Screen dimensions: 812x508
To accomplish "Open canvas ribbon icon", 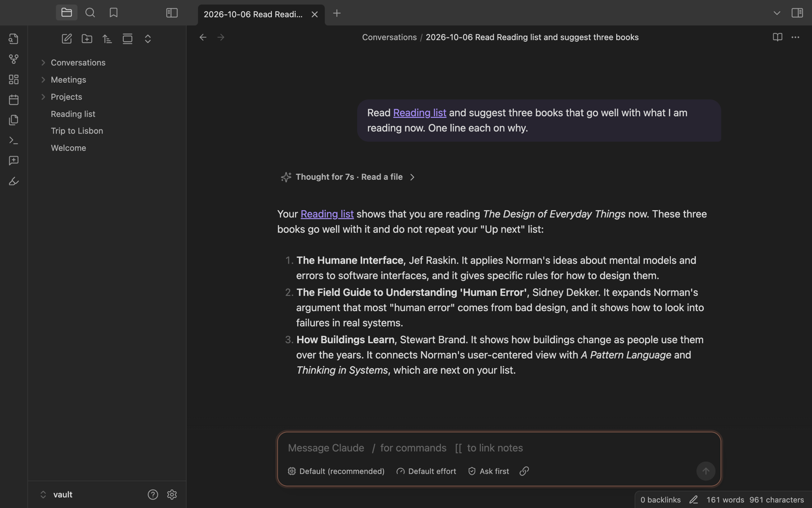I will click(x=14, y=79).
